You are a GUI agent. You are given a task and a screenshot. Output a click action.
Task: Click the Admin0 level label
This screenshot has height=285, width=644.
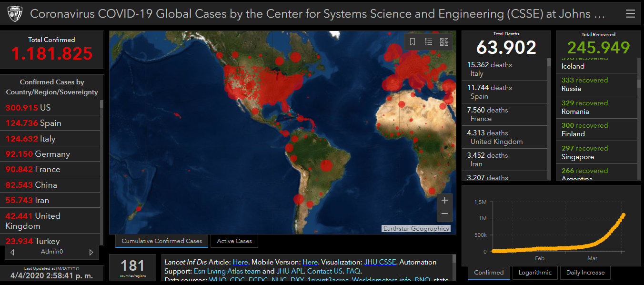51,252
